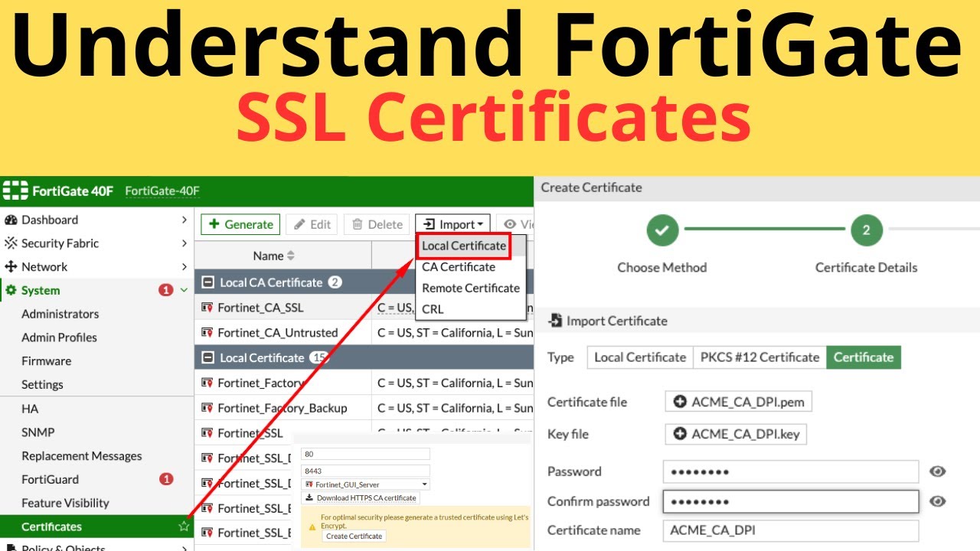Collapse the Local Certificate group

[x=207, y=357]
